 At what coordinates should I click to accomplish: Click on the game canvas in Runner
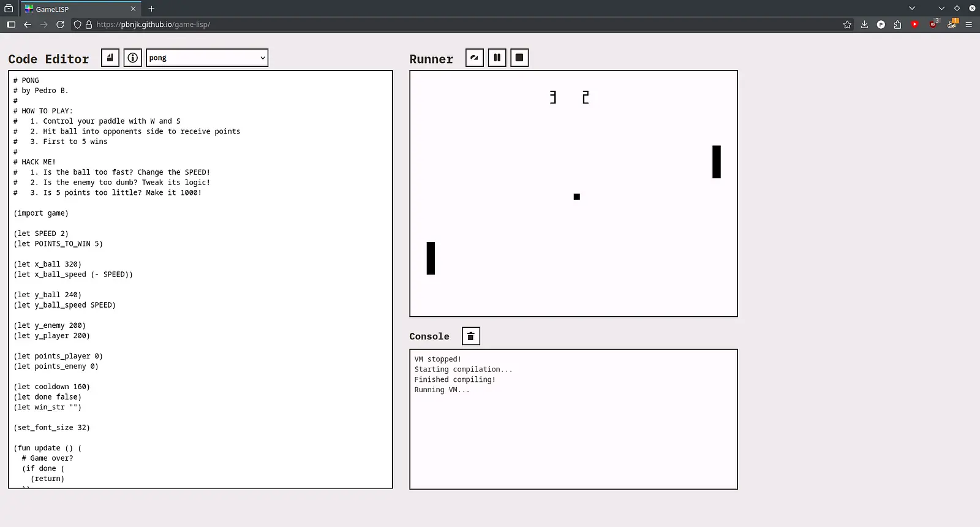click(573, 245)
